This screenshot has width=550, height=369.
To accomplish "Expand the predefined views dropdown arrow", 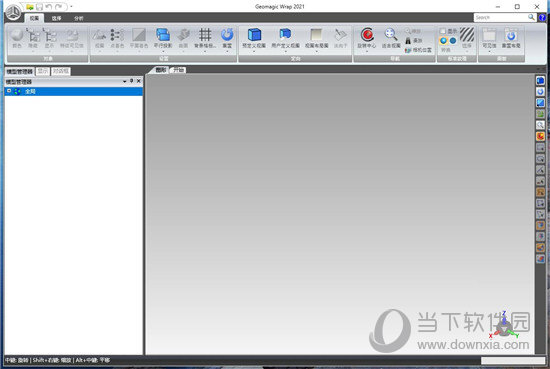I will 254,52.
